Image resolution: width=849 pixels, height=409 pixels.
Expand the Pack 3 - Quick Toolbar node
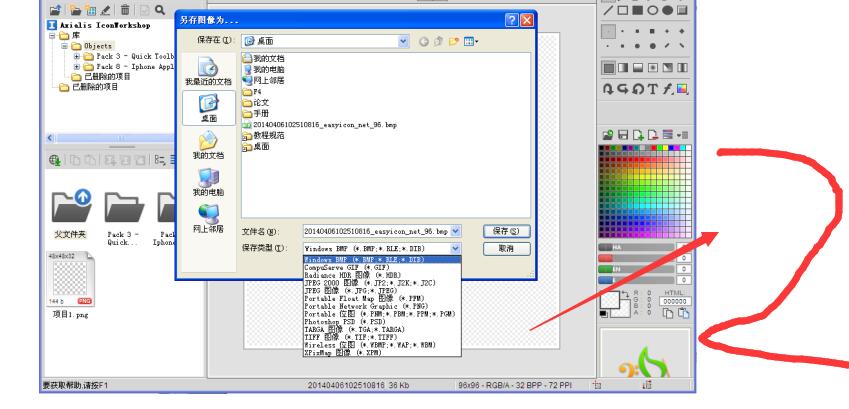pyautogui.click(x=76, y=56)
